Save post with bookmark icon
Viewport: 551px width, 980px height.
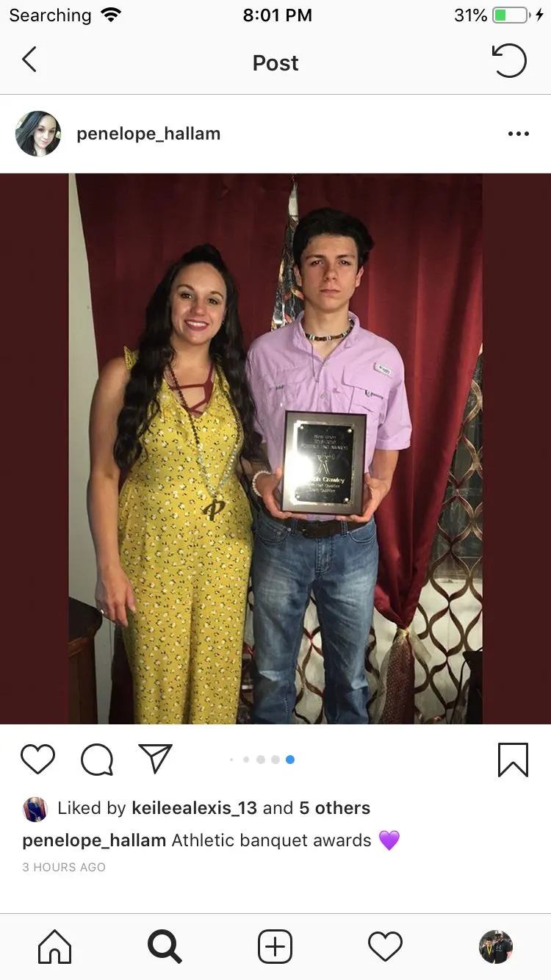(x=513, y=760)
